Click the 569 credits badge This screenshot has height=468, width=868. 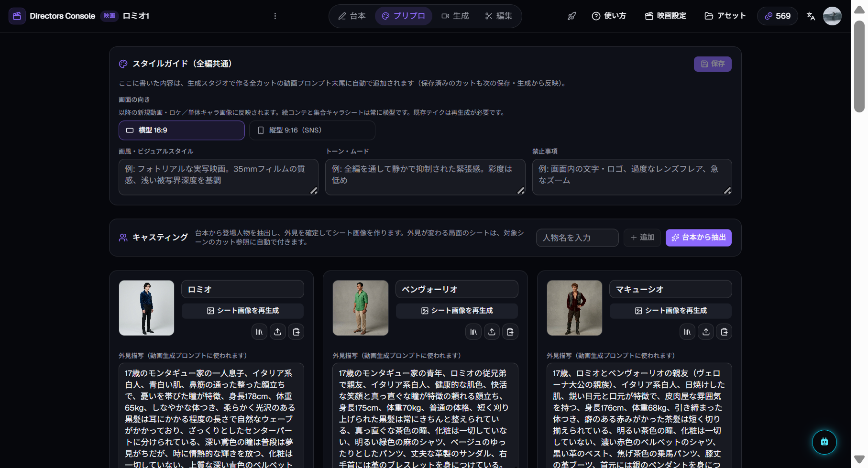pyautogui.click(x=778, y=16)
